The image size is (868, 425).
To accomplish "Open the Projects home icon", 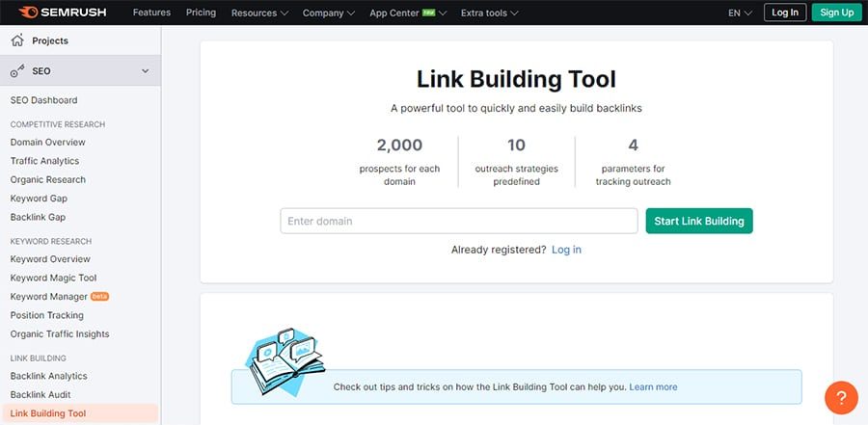I will tap(17, 40).
